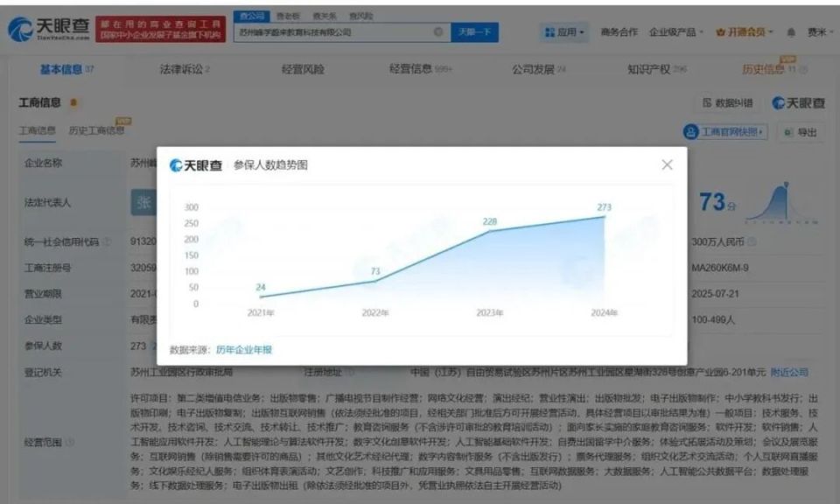Open the notification bell in the top bar

pyautogui.click(x=791, y=30)
